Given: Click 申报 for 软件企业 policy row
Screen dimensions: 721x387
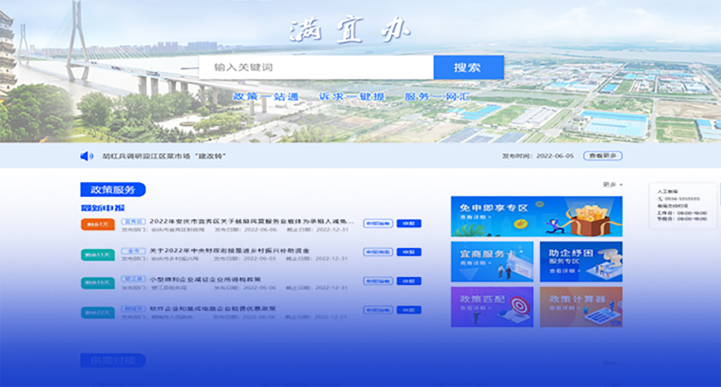Looking at the screenshot, I should tap(409, 310).
